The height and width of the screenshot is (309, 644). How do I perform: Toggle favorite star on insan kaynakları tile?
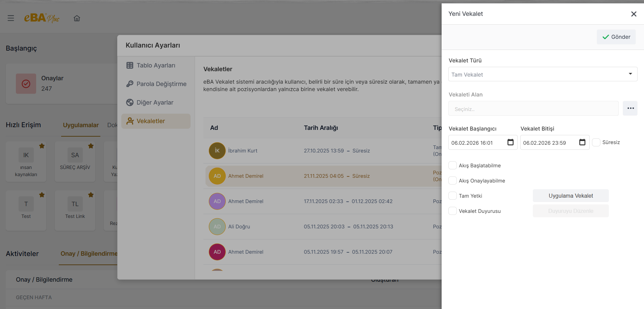click(x=42, y=146)
